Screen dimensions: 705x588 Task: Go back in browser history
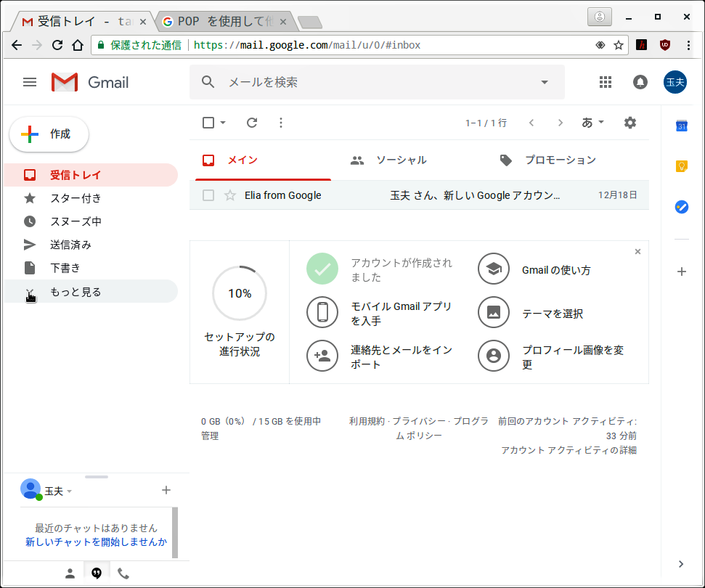(17, 45)
